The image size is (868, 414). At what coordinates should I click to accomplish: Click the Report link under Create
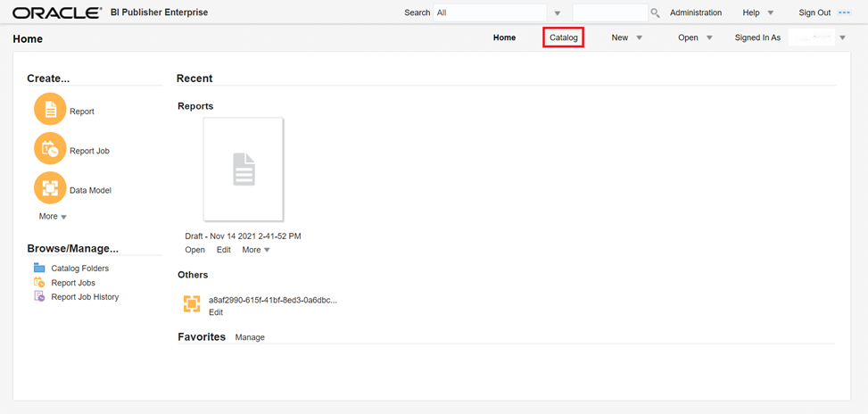82,112
